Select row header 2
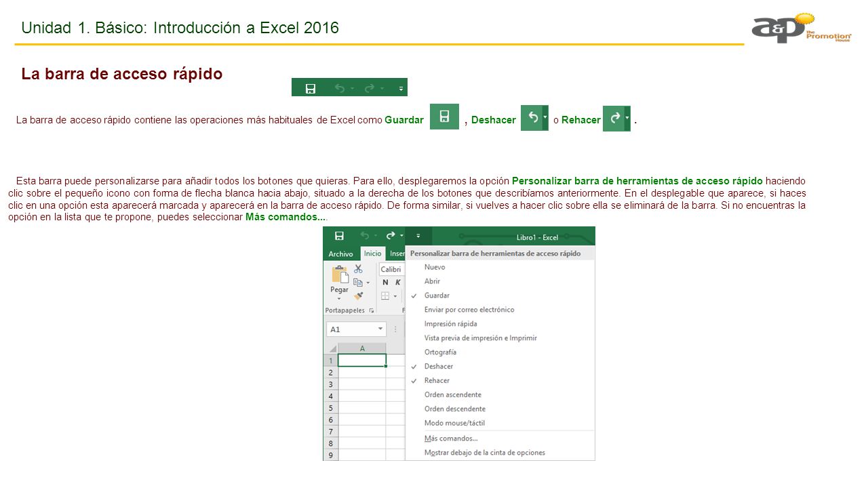 pyautogui.click(x=331, y=373)
